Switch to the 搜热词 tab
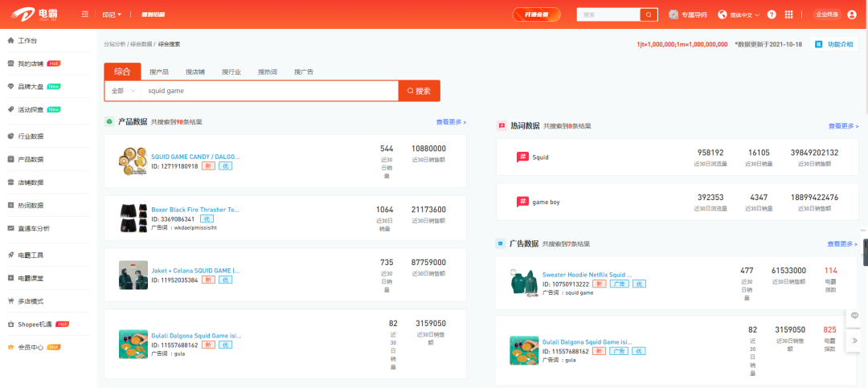This screenshot has height=388, width=868. pyautogui.click(x=268, y=72)
